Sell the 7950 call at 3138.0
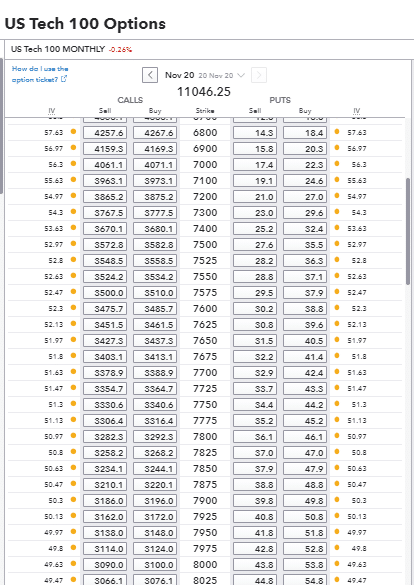Viewport: 414px width, 585px height. [105, 533]
